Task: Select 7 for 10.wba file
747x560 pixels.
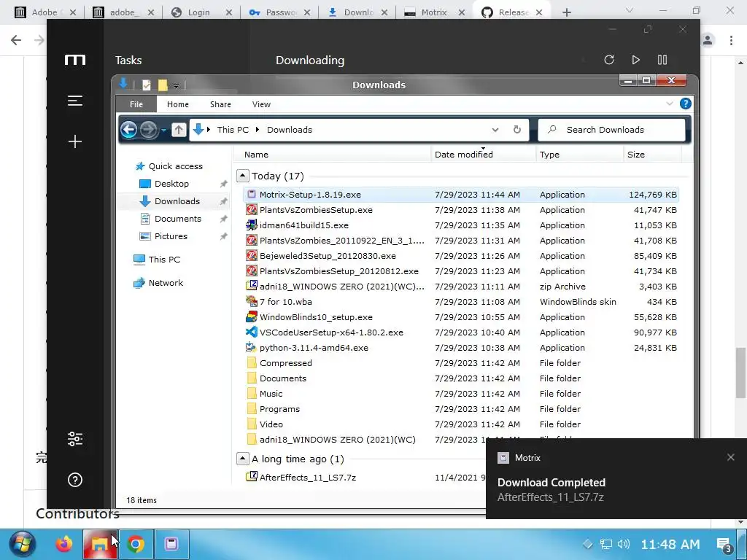Action: pos(461,302)
